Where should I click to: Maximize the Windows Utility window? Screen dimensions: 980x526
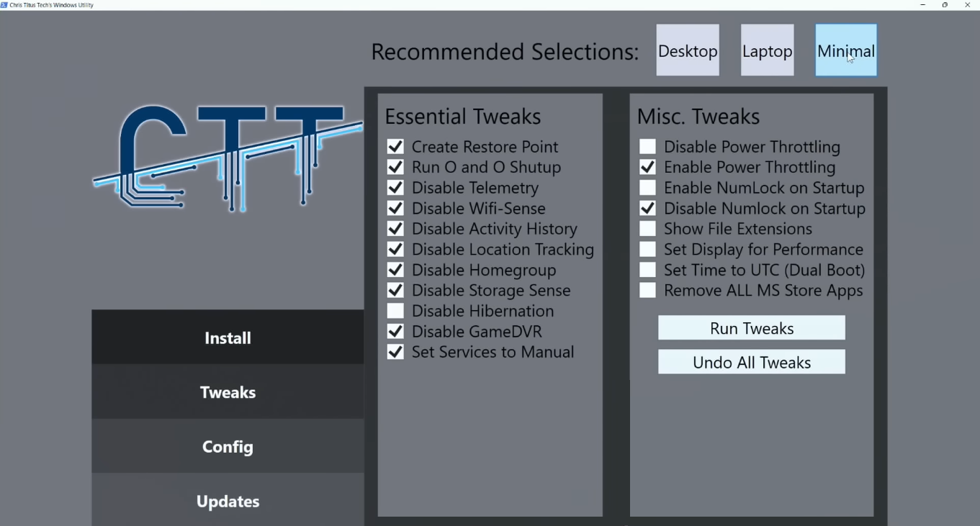tap(945, 5)
